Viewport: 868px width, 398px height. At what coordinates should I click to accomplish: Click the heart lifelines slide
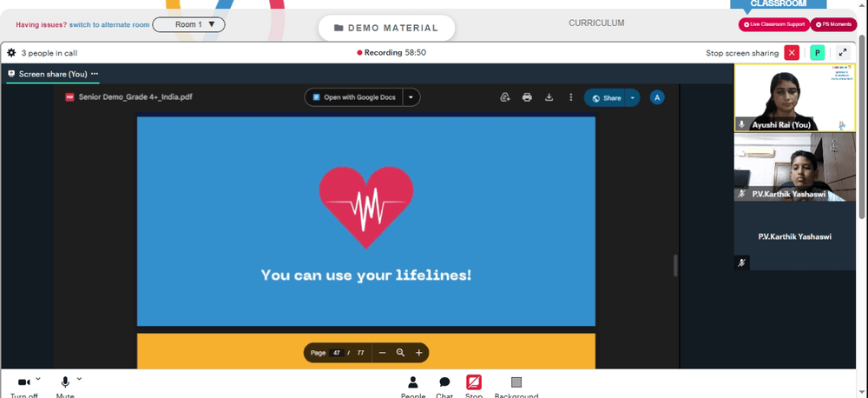point(366,221)
